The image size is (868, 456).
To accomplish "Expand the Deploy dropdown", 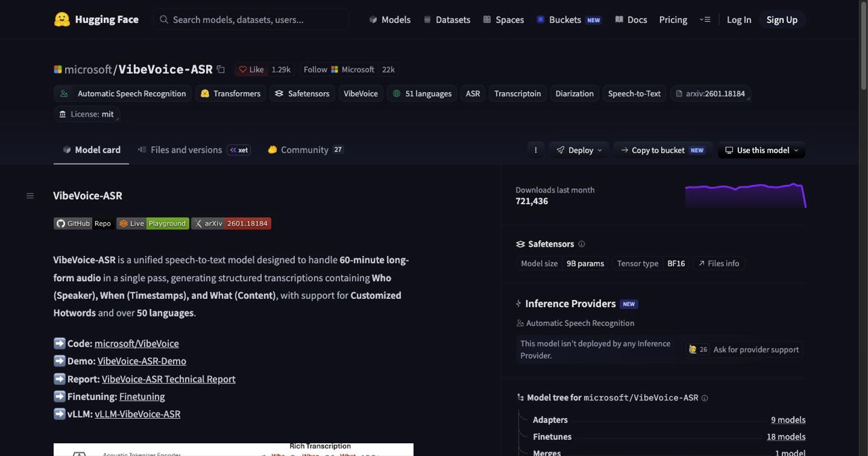I will (x=579, y=150).
